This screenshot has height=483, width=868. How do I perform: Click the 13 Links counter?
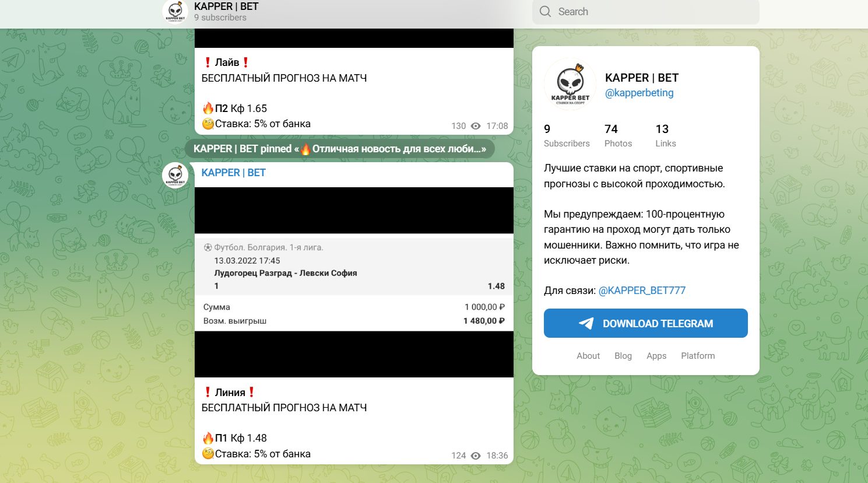click(665, 135)
